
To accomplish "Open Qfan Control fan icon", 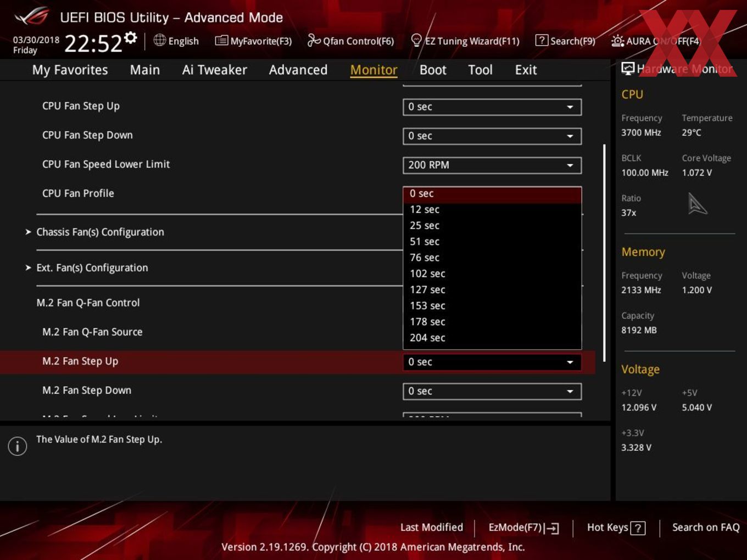I will [x=314, y=40].
